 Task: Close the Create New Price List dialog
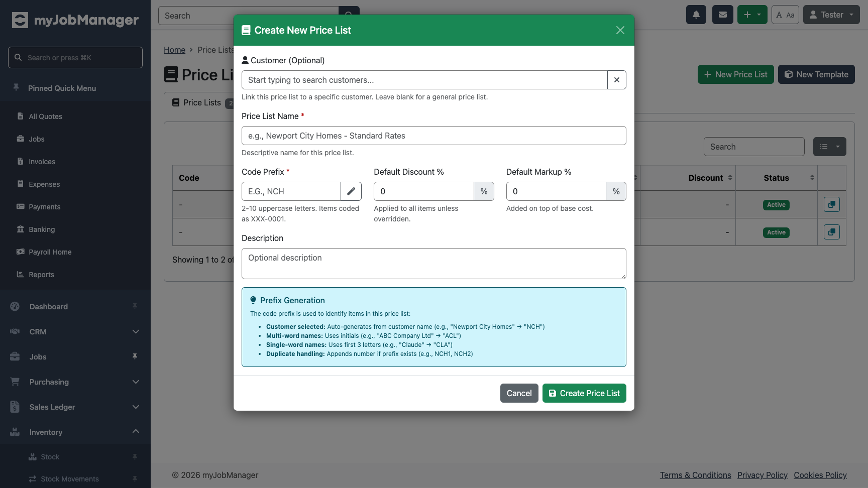pos(620,30)
